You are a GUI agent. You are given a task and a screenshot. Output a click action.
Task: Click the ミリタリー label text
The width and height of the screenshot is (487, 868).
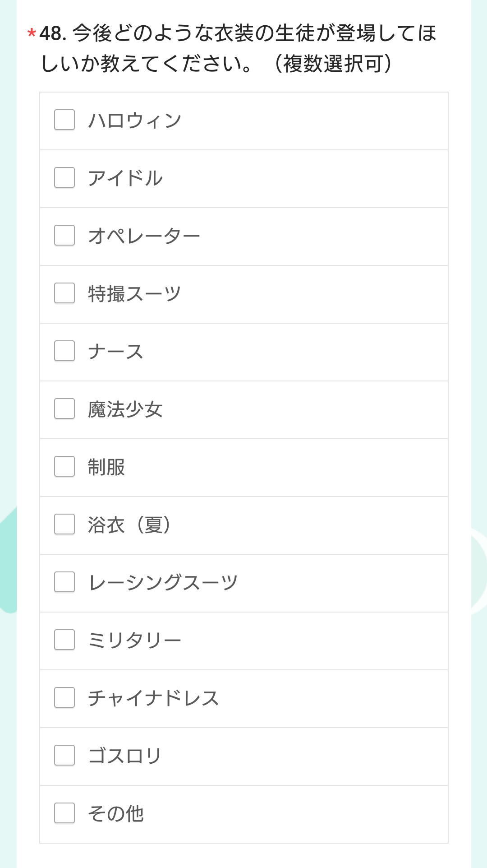[134, 640]
